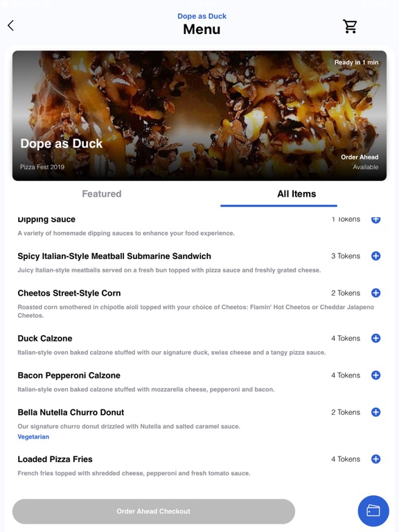Add Bella Nutella Churro Donut to cart
399x532 pixels.
pyautogui.click(x=375, y=412)
